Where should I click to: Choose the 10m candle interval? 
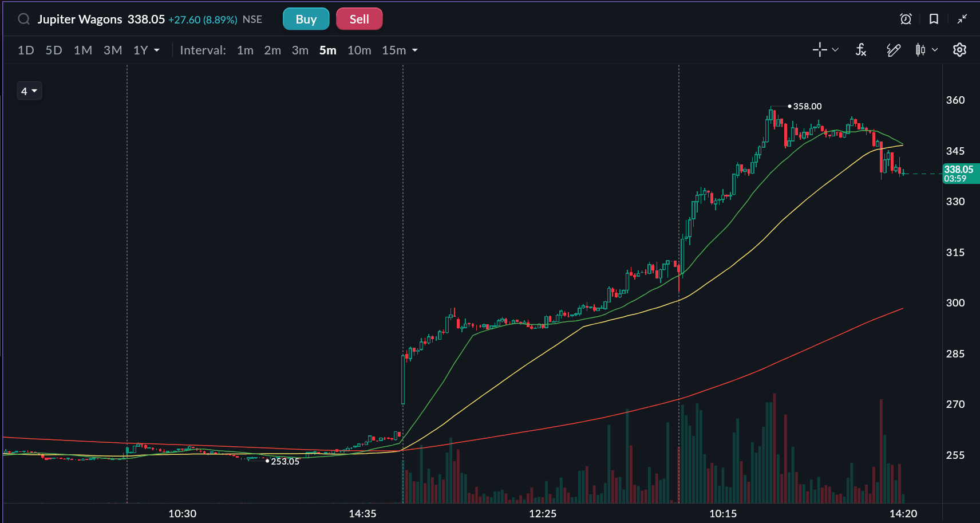point(359,50)
